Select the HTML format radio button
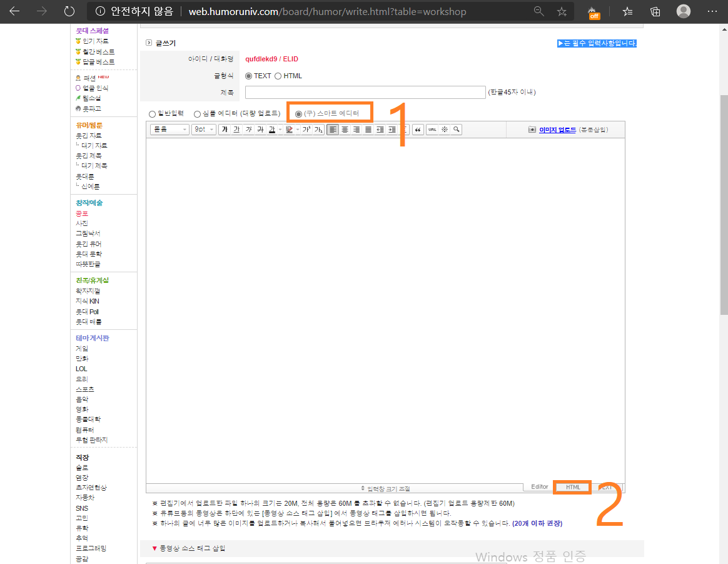Image resolution: width=728 pixels, height=564 pixels. (278, 76)
